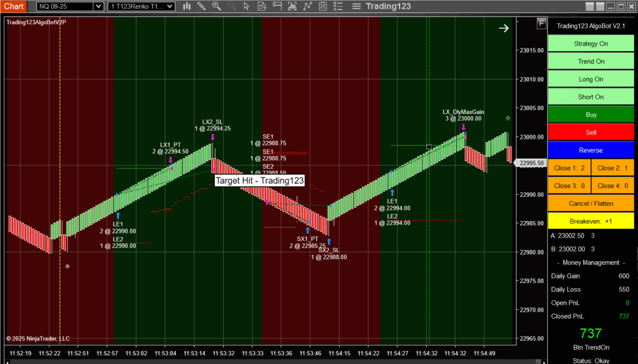Click the B: 23002.00 bid line
Viewport: 638px width, 364px height.
[x=573, y=249]
